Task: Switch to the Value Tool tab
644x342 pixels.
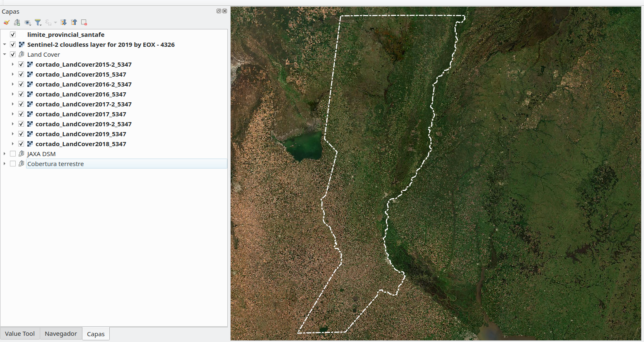Action: pos(20,334)
